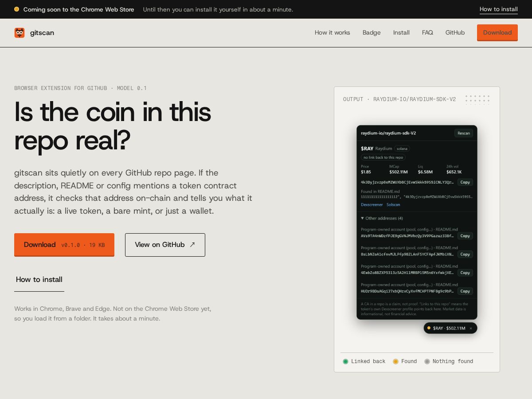Copy the HUDr9BDaAGqi37xb account address

pyautogui.click(x=465, y=291)
